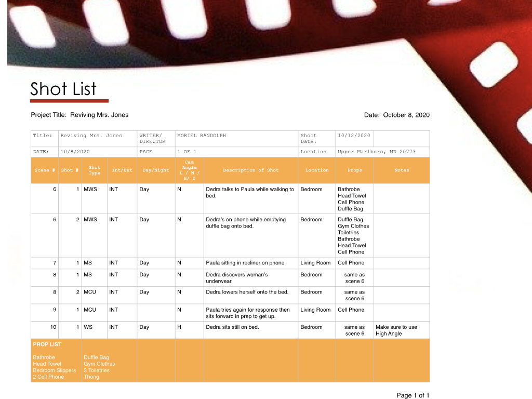Click the 'Cam Angle' column header

[x=189, y=170]
